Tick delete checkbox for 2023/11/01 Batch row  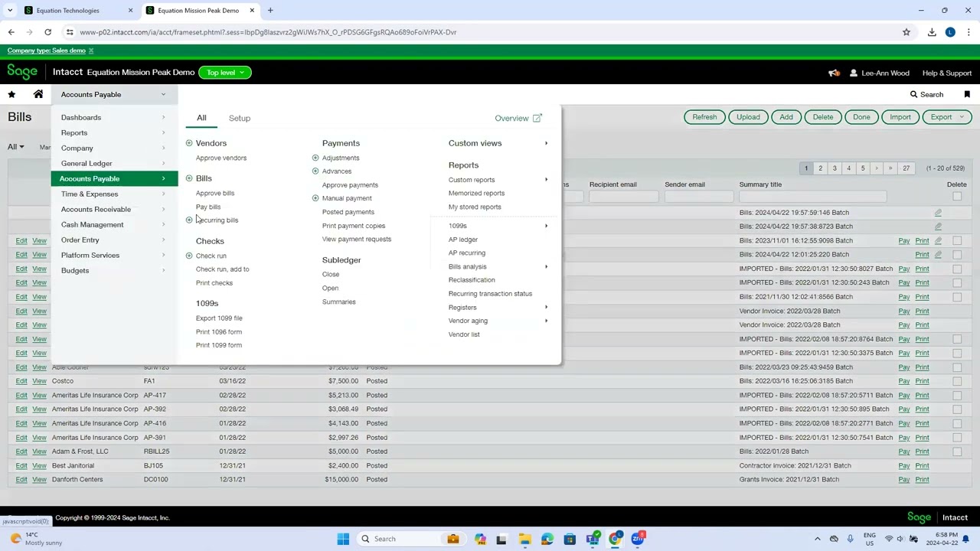[x=957, y=240]
